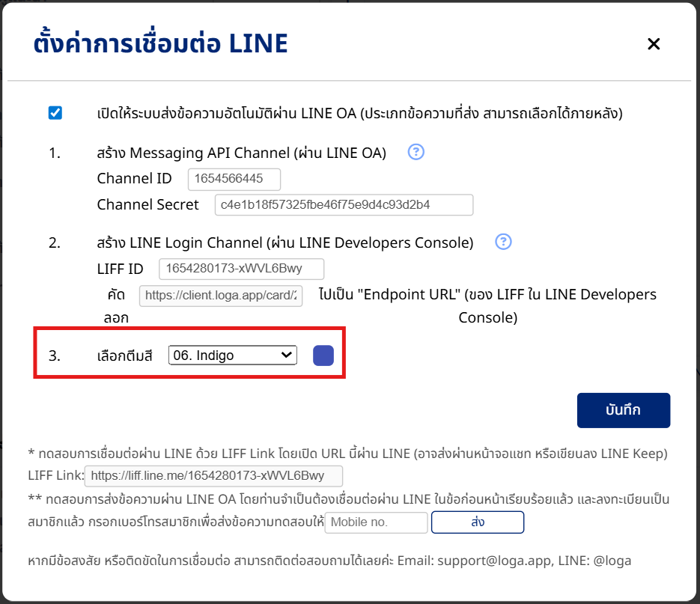Click the Channel Secret label
The height and width of the screenshot is (604, 700).
tap(147, 204)
